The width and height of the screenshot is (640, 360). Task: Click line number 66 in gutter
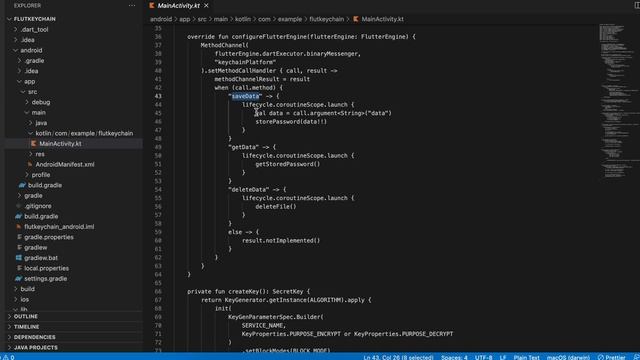(158, 291)
